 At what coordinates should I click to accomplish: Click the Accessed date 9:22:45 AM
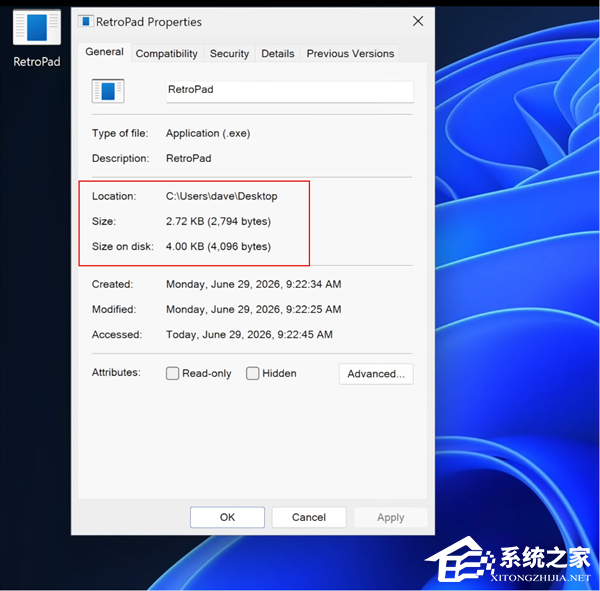point(249,335)
